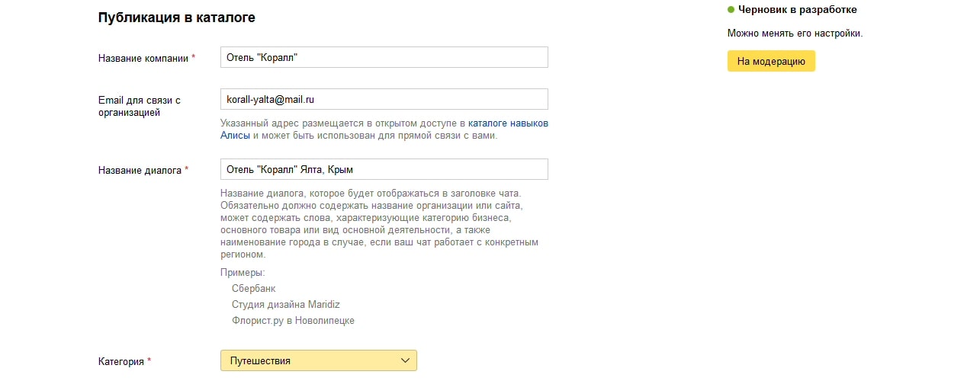Screen dimensions: 980x381
Task: Open the Путешествия category dropdown
Action: click(x=318, y=360)
